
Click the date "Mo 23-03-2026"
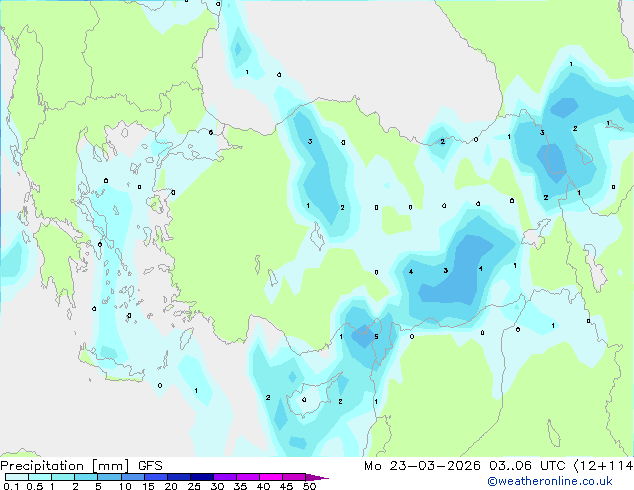[422, 466]
